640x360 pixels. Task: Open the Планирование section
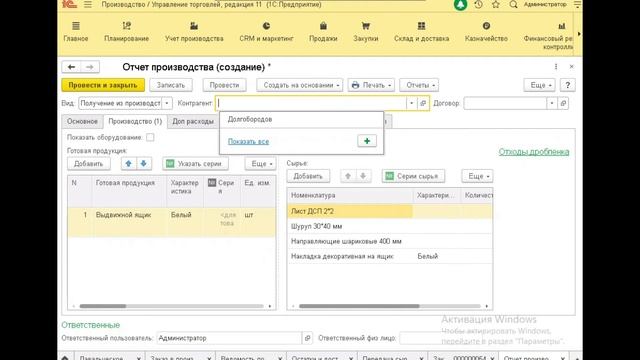126,32
